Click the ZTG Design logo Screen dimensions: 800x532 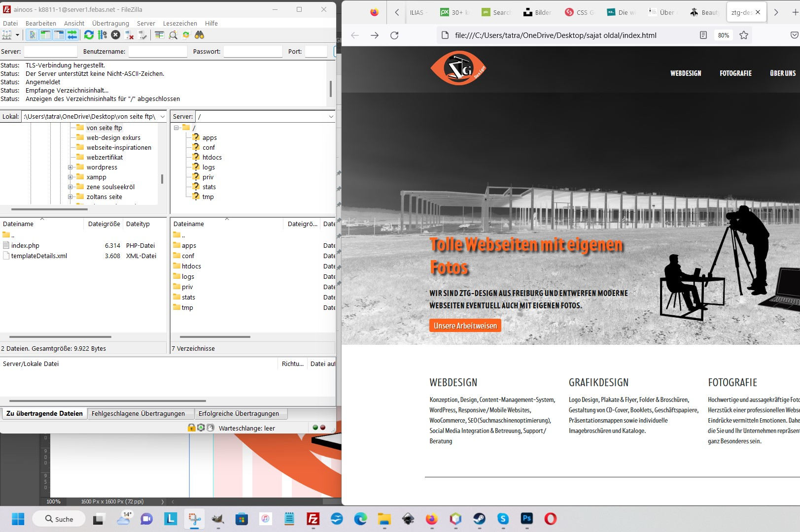pos(458,68)
